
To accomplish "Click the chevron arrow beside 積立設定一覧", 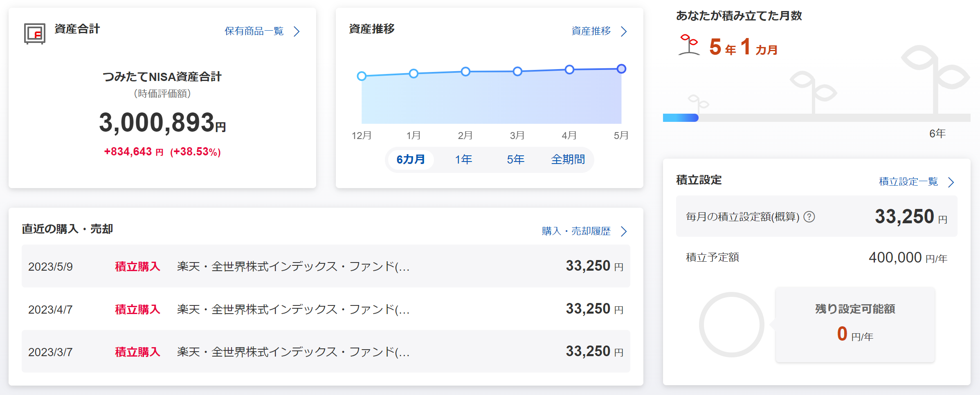I will pyautogui.click(x=951, y=182).
